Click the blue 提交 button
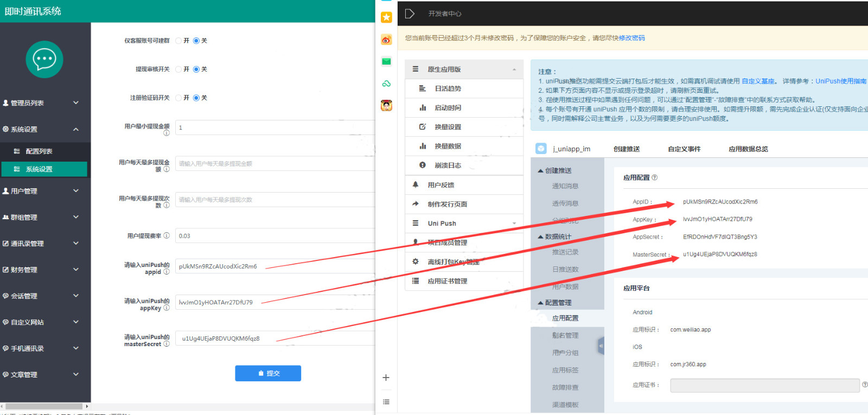 267,373
